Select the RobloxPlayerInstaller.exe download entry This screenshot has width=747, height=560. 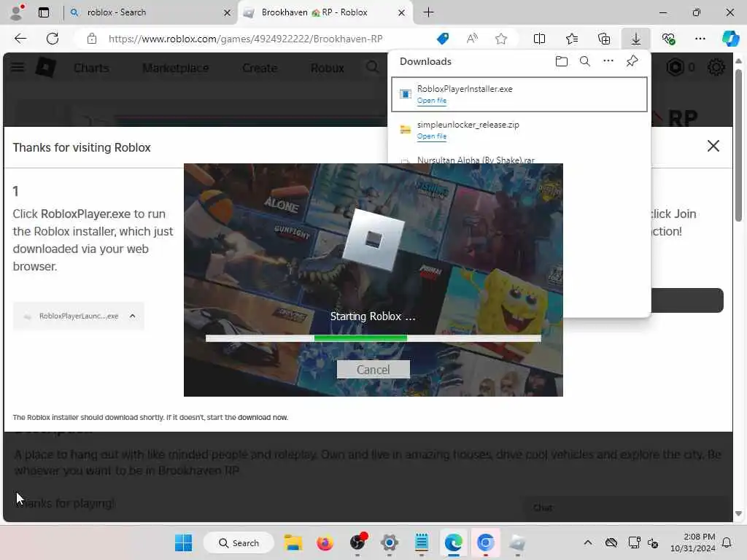click(x=519, y=94)
